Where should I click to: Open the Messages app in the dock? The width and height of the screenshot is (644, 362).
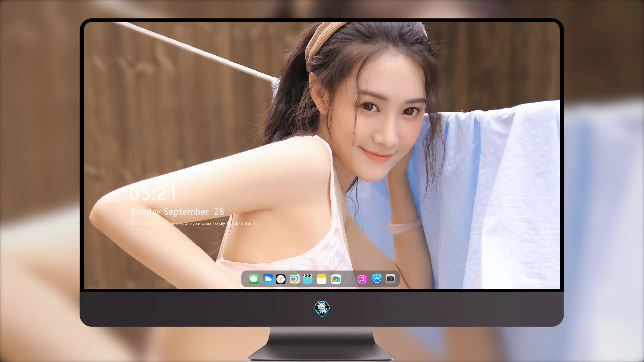(254, 279)
